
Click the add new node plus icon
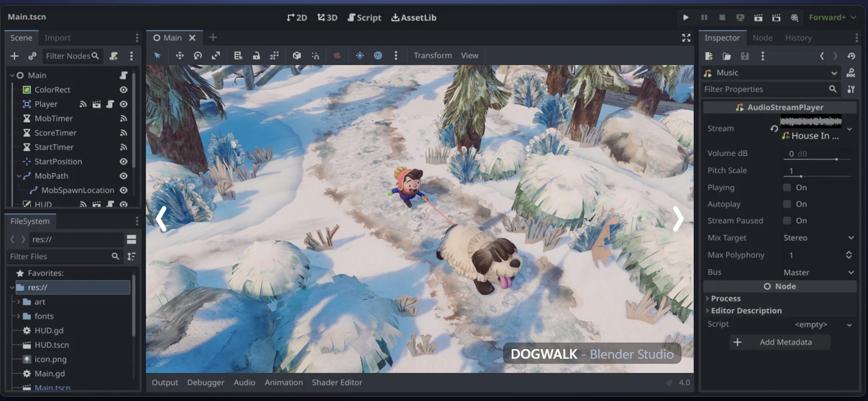(14, 56)
